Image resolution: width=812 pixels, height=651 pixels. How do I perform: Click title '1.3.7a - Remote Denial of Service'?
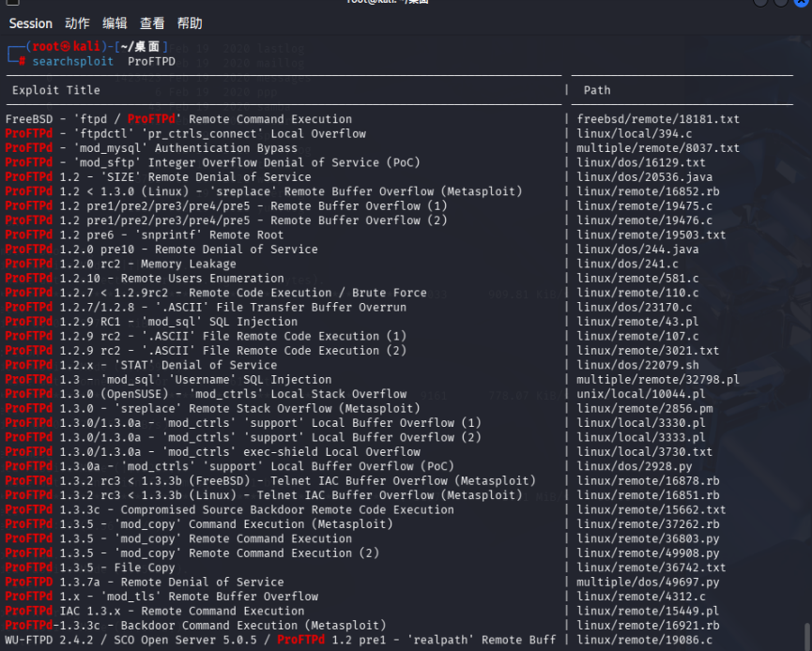pyautogui.click(x=172, y=583)
